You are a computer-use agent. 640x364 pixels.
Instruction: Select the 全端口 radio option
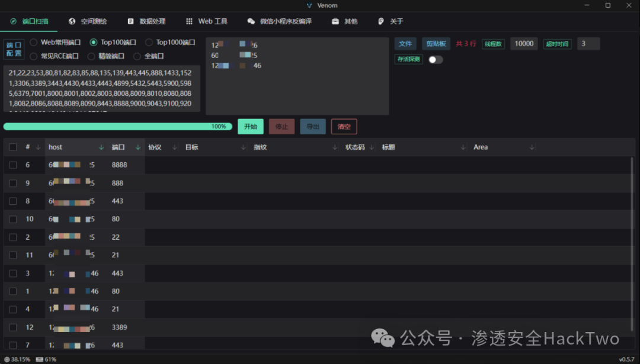point(137,56)
